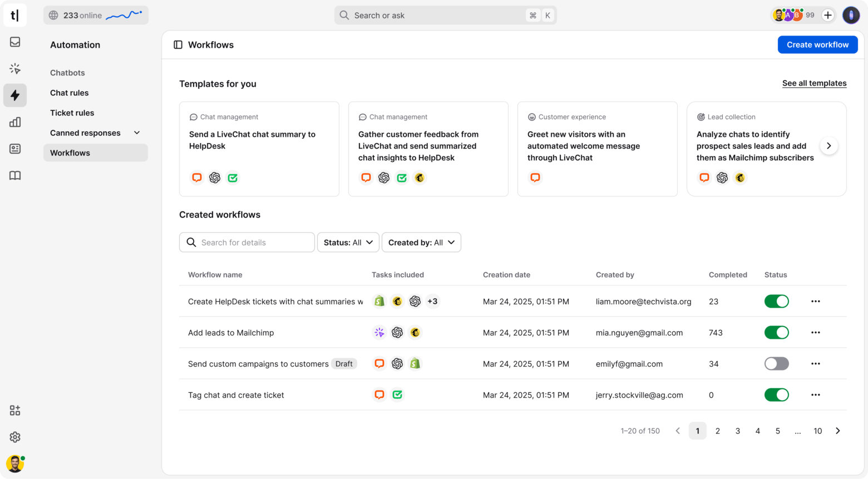Collapse the Canned responses menu item
868x479 pixels.
[x=137, y=132]
